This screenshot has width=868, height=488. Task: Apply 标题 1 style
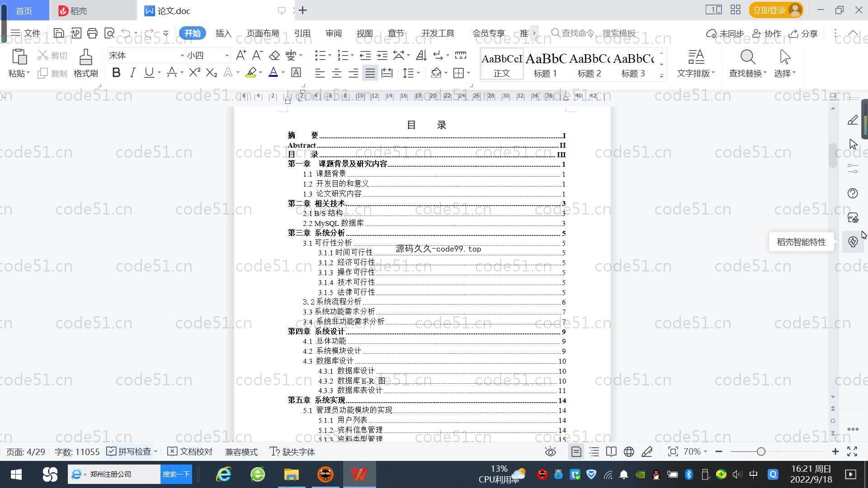click(x=545, y=64)
